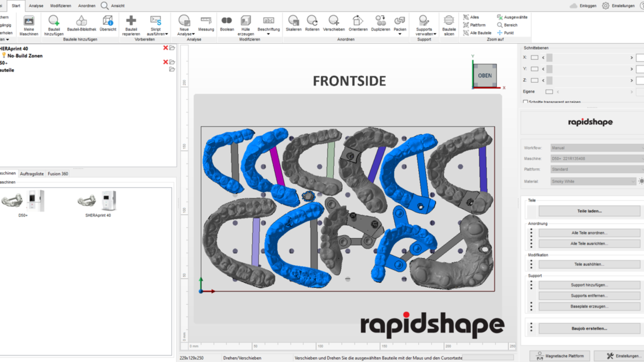Open the Workflow dropdown showing Manual

(x=597, y=148)
